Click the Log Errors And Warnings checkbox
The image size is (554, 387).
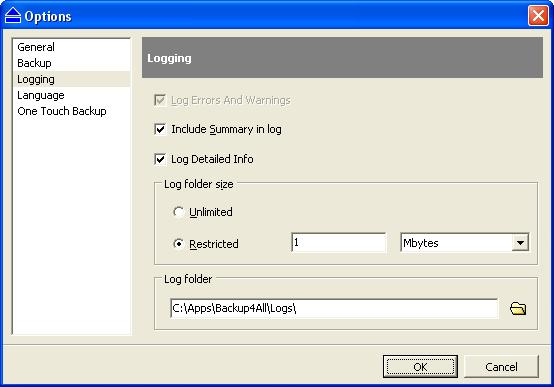(x=160, y=100)
